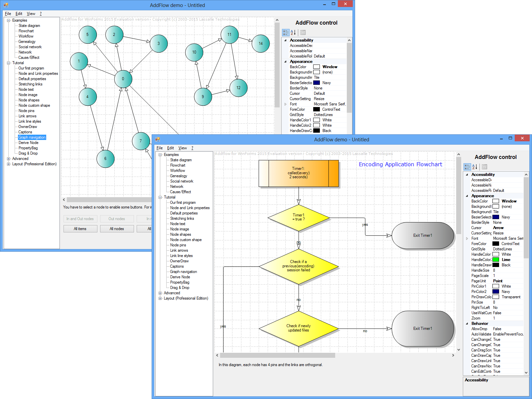Select graph node 12 in back window

click(238, 88)
